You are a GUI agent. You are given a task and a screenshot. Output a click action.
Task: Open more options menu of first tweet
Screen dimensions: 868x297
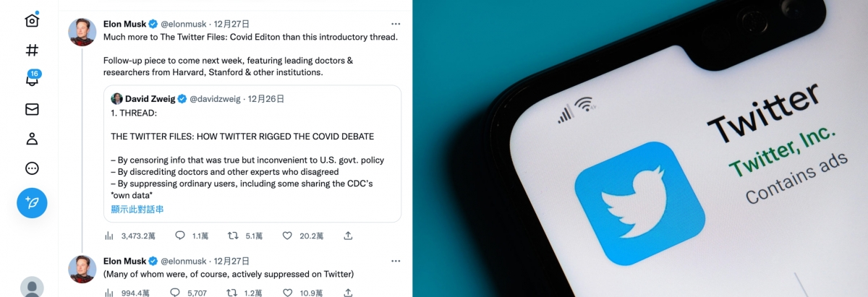[x=395, y=23]
